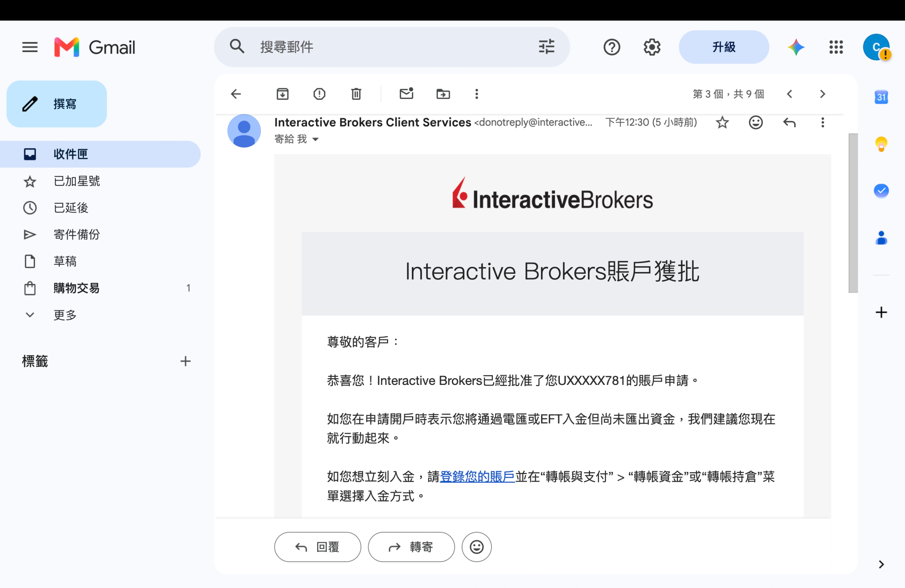
Task: Click the 轉寄 forward button
Action: [x=411, y=547]
